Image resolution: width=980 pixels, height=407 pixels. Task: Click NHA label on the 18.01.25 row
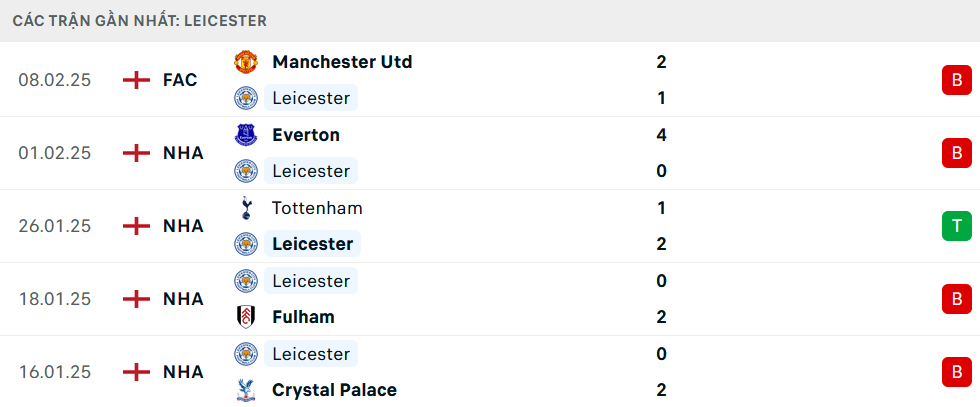[183, 299]
